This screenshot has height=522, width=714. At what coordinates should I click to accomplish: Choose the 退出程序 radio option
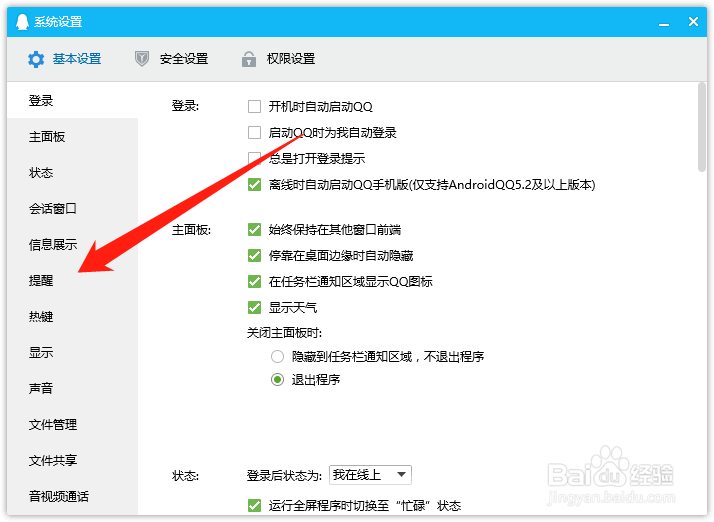[277, 379]
